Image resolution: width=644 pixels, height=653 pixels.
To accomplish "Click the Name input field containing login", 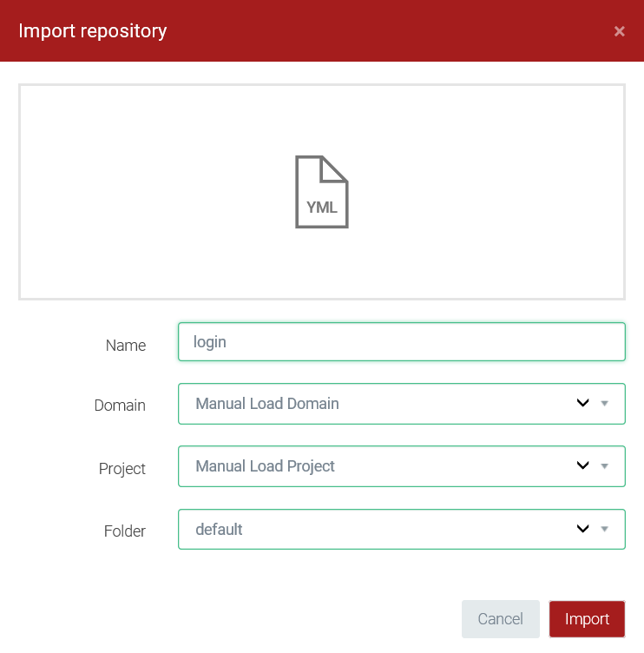I will (x=401, y=342).
